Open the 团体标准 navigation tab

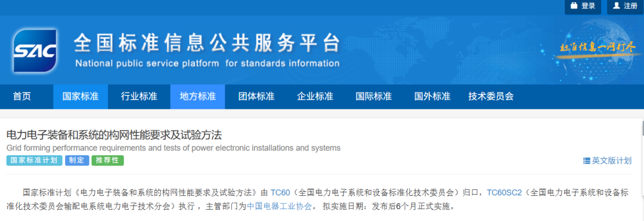(256, 97)
